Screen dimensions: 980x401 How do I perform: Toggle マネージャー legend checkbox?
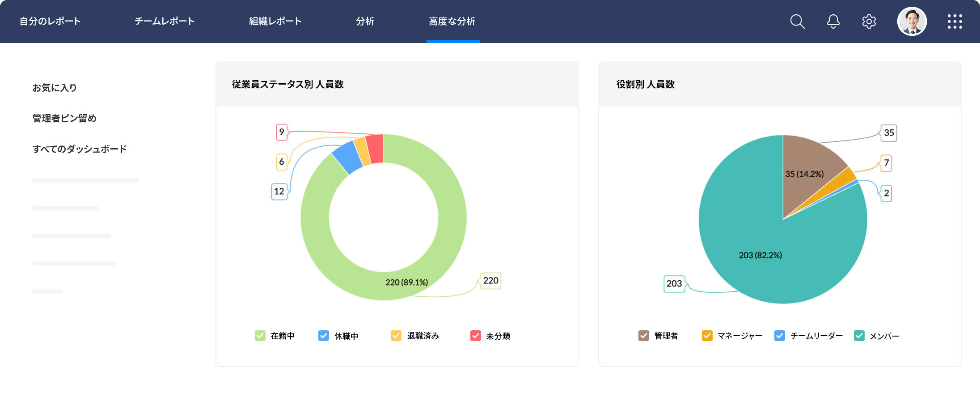tap(707, 336)
